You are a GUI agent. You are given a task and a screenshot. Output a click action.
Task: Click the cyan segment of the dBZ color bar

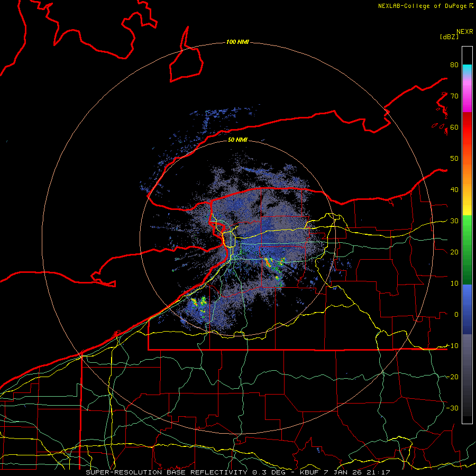pyautogui.click(x=467, y=70)
